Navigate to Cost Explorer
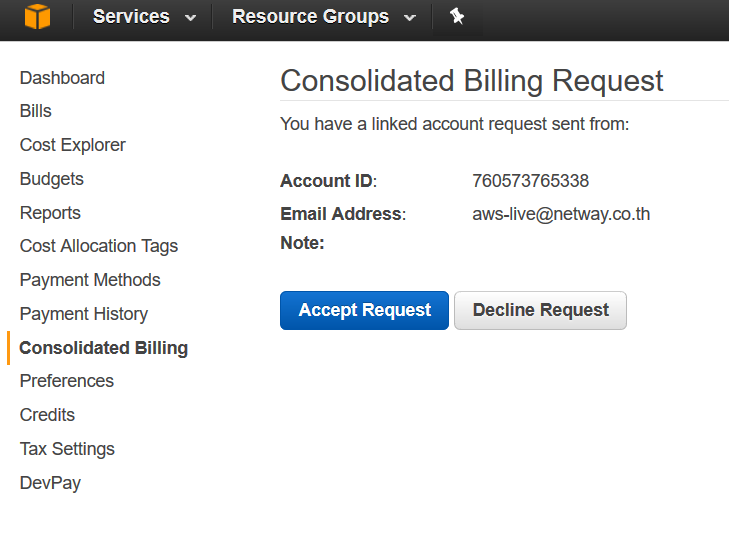 73,145
